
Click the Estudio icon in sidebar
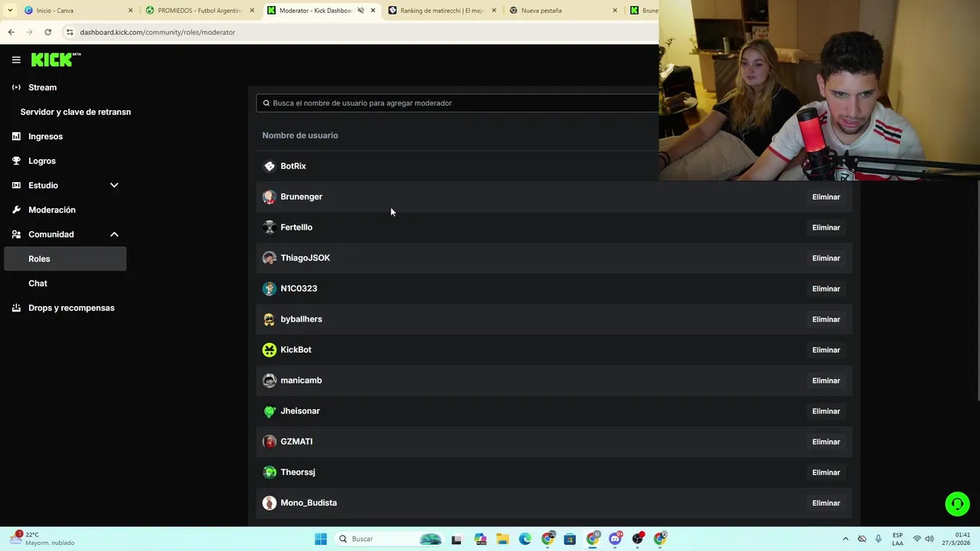[x=16, y=185]
